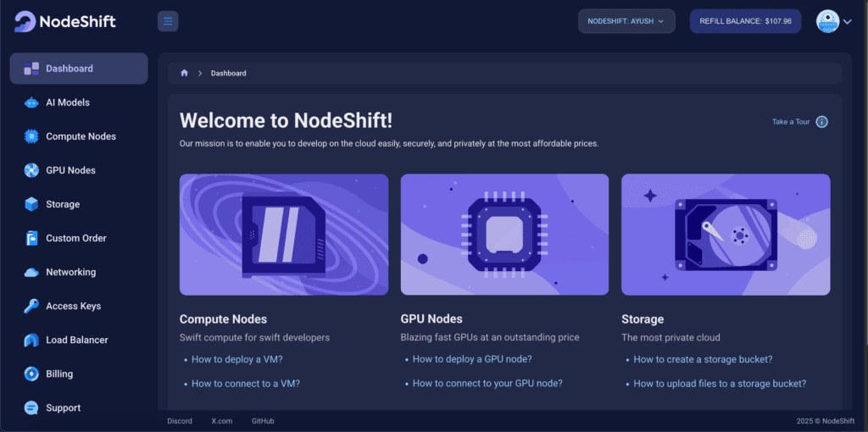This screenshot has height=432, width=868.
Task: Go to Compute Nodes in sidebar
Action: click(x=79, y=136)
